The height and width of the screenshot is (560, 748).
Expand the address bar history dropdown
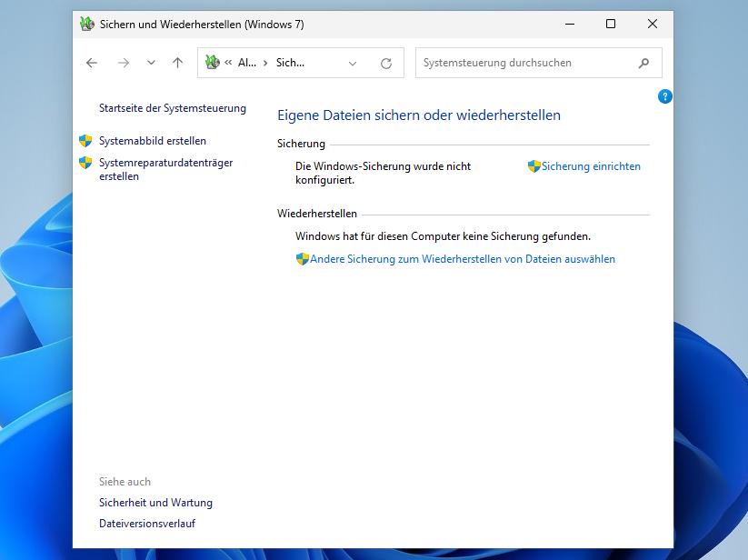pos(353,64)
